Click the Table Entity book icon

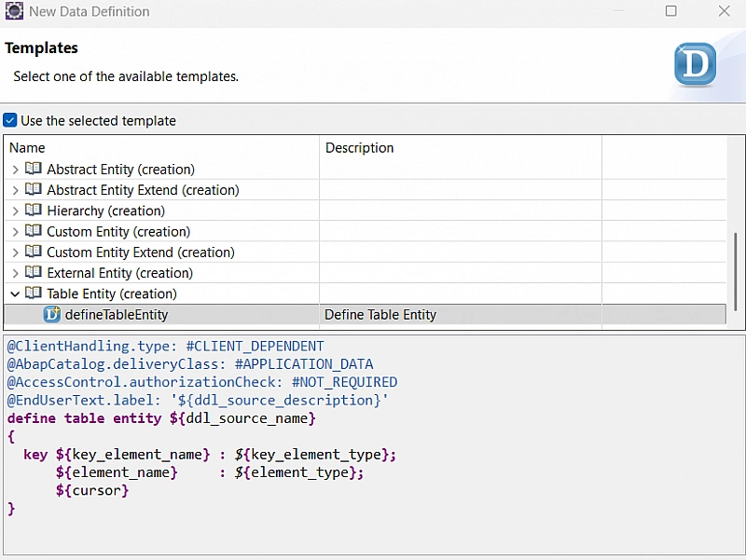pos(34,294)
